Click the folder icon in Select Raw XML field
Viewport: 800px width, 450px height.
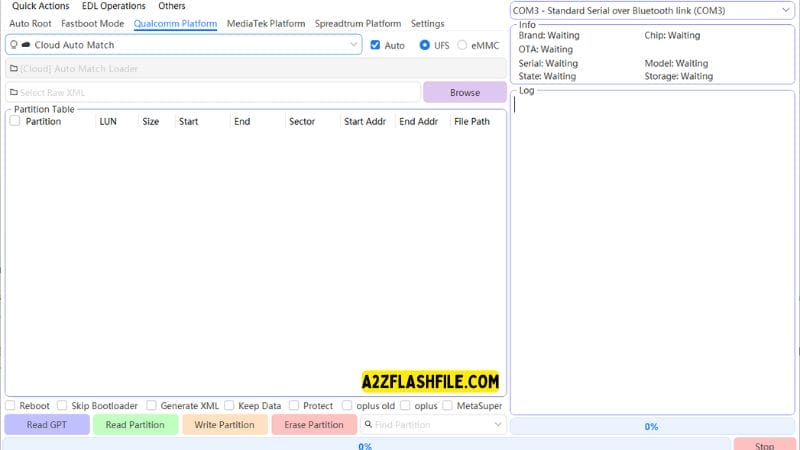tap(14, 92)
